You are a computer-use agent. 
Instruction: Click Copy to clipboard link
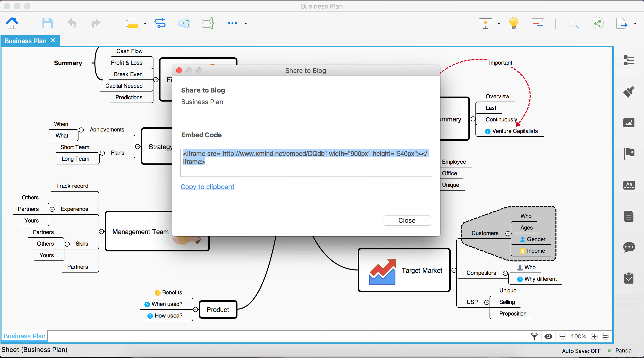click(x=208, y=187)
